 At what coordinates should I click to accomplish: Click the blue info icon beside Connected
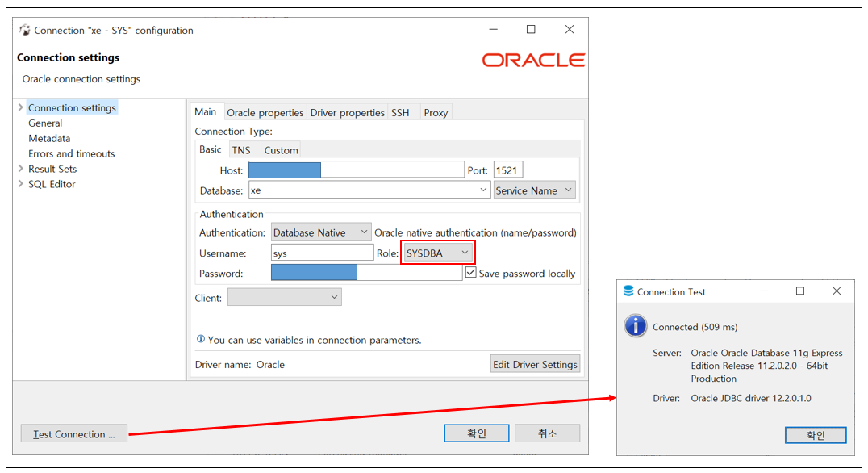click(x=636, y=325)
